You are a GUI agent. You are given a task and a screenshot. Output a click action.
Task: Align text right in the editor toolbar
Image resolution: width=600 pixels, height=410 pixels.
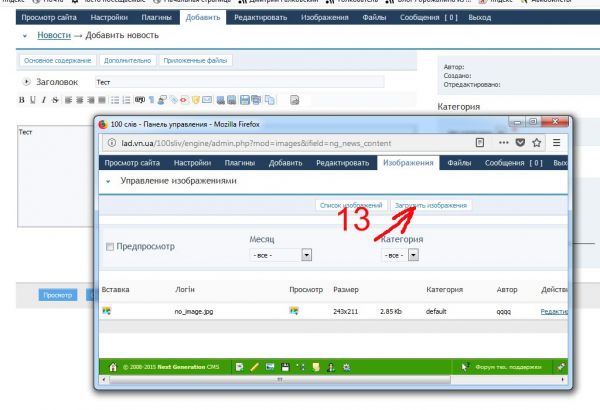click(91, 100)
